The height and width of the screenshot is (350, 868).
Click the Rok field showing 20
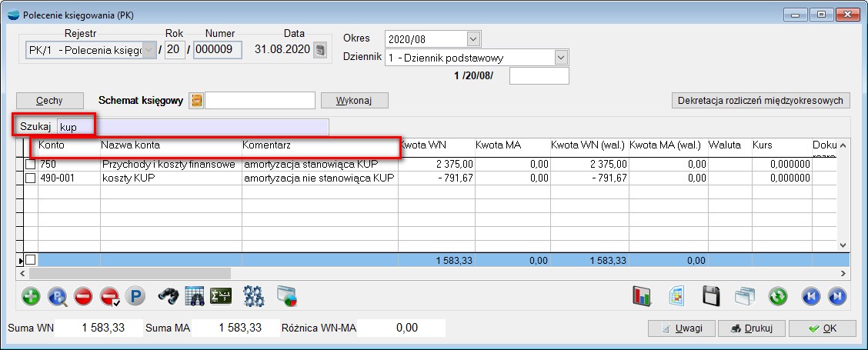[175, 50]
